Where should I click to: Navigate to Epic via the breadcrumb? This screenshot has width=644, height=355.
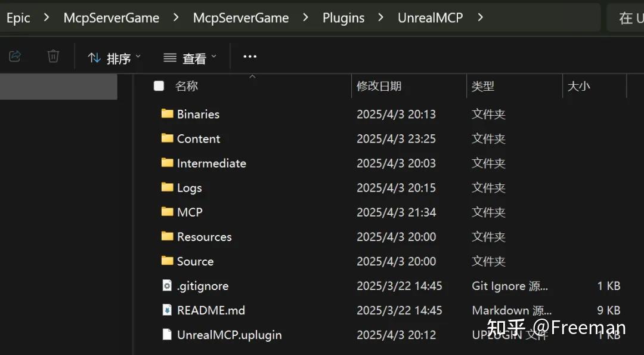(x=18, y=17)
